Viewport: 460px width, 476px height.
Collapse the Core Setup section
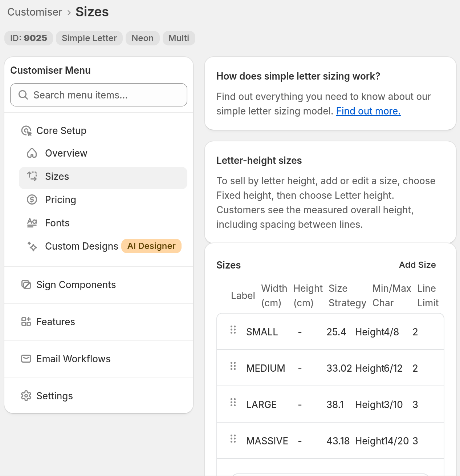[x=61, y=131]
